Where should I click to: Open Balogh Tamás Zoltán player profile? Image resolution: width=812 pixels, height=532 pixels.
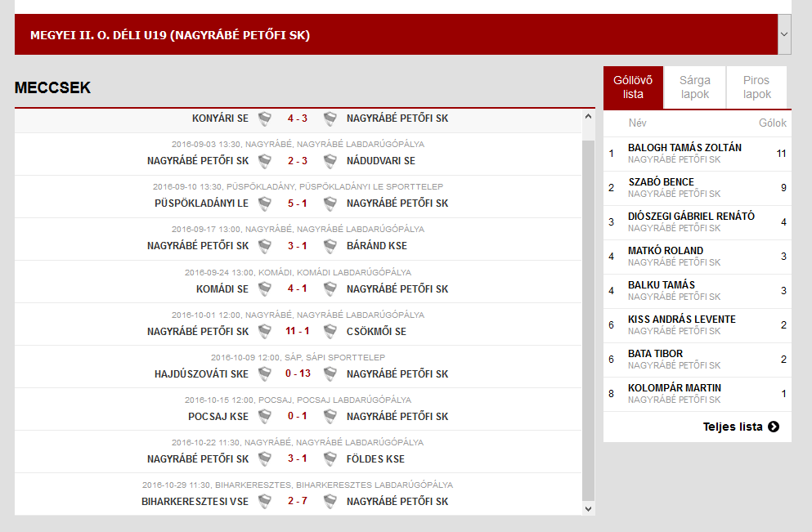click(x=684, y=147)
